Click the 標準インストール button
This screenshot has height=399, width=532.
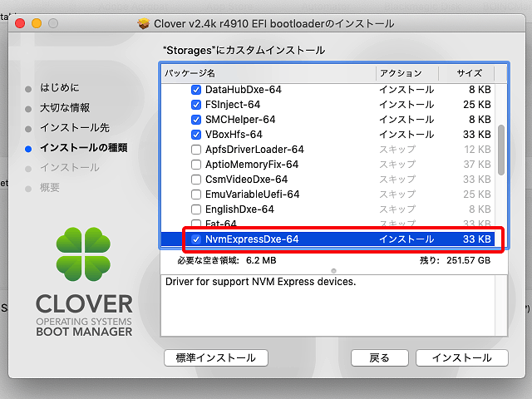pos(216,358)
